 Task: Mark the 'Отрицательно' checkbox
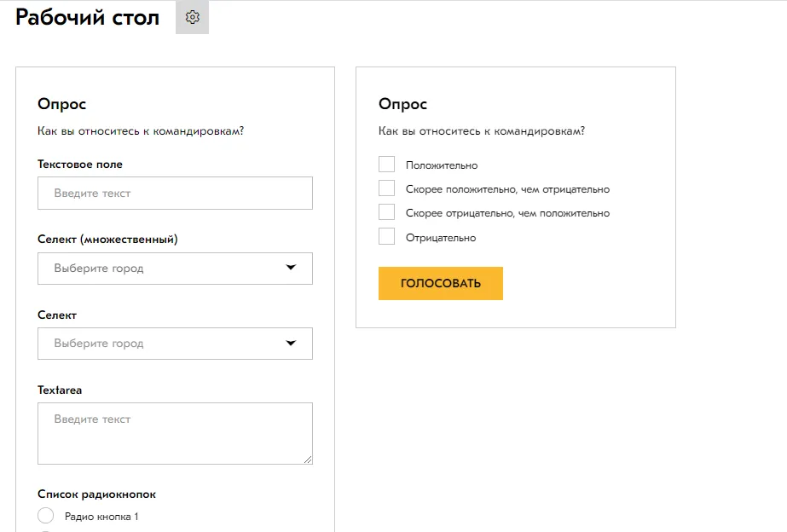point(386,237)
